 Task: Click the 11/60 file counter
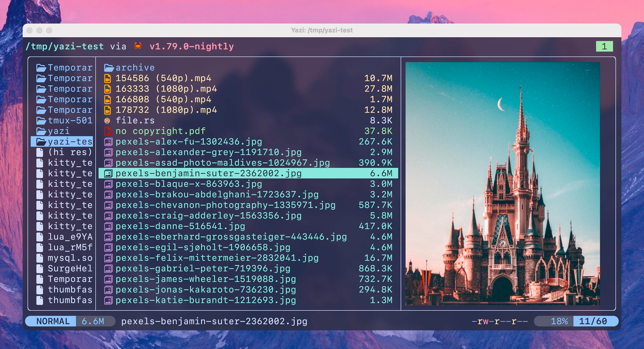coord(593,321)
